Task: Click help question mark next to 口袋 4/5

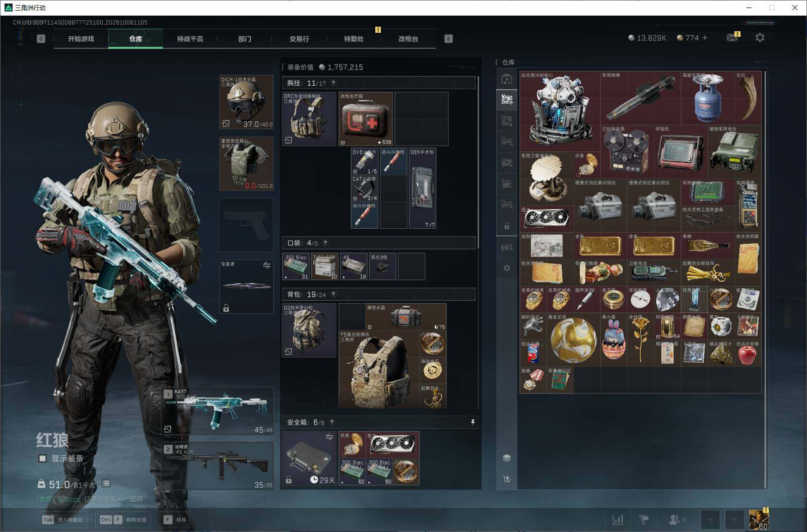Action: point(325,243)
